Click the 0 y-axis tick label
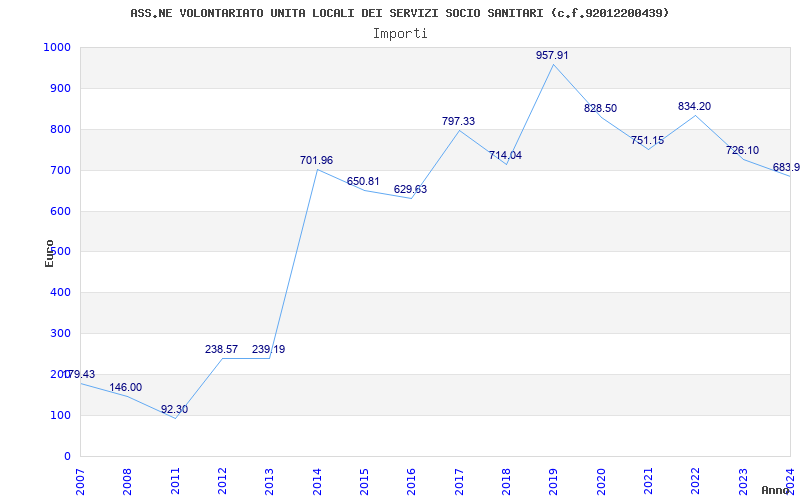 coord(67,456)
